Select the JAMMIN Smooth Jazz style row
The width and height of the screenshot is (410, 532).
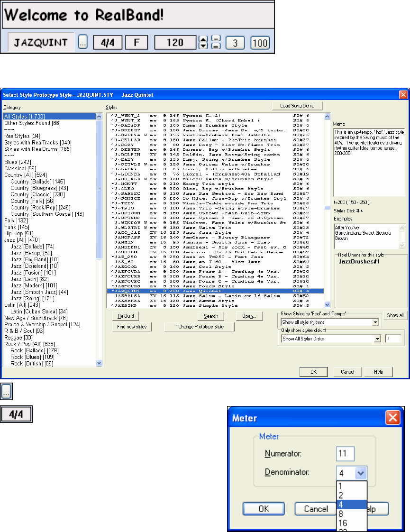pos(215,242)
